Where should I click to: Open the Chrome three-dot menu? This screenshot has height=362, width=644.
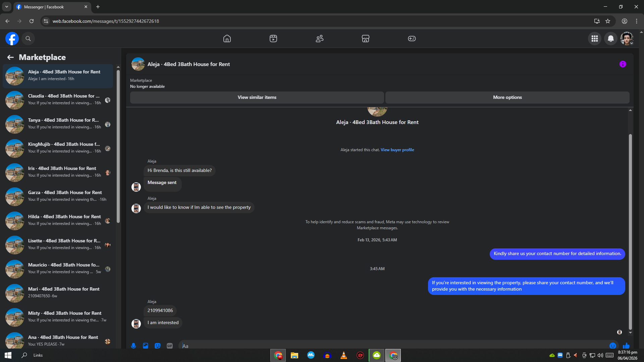click(x=637, y=21)
